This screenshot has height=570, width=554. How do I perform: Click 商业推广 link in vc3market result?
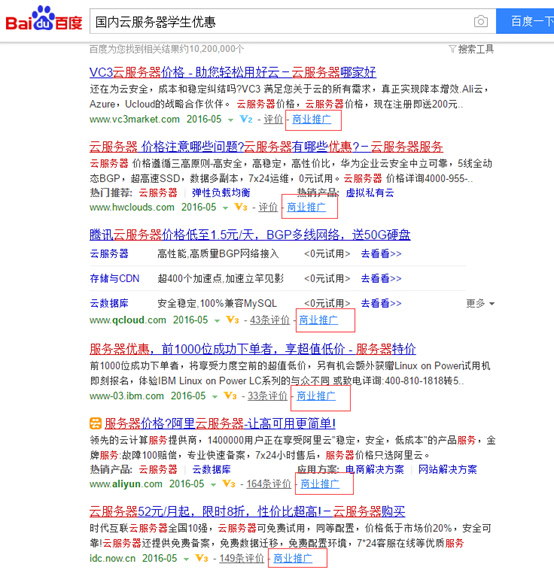click(x=312, y=119)
